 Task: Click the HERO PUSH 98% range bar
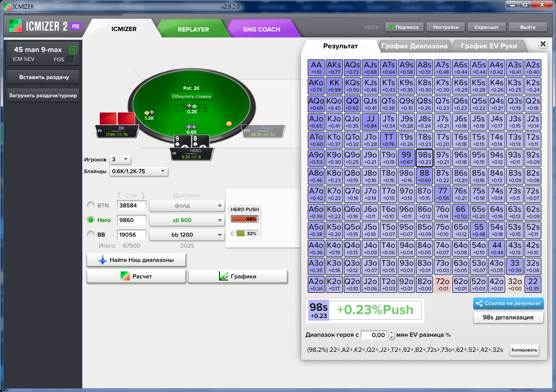coord(245,219)
